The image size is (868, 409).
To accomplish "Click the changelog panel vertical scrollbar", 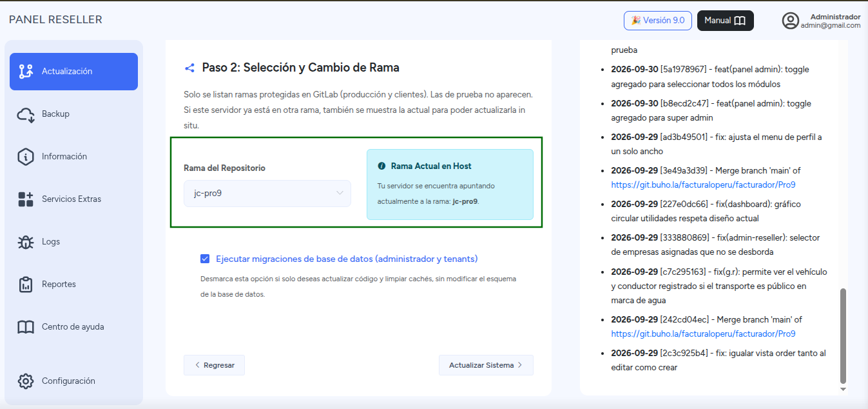I will (843, 337).
